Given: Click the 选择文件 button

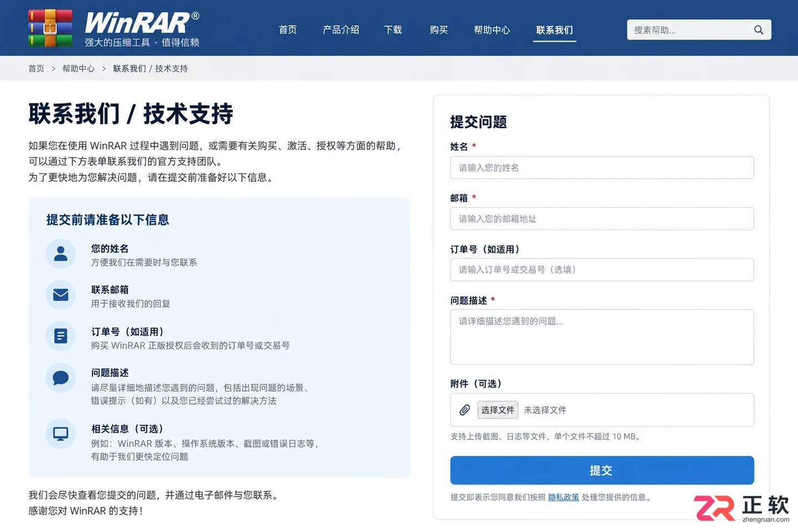Looking at the screenshot, I should pyautogui.click(x=498, y=410).
